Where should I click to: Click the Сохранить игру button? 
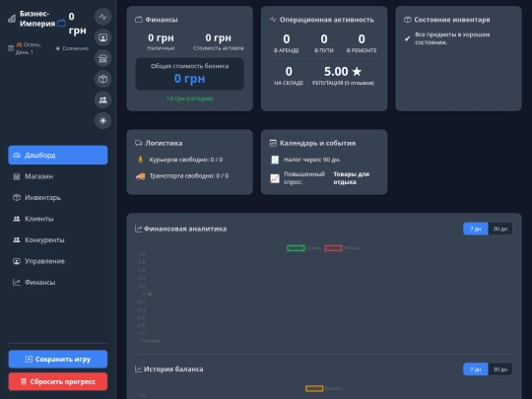58,359
